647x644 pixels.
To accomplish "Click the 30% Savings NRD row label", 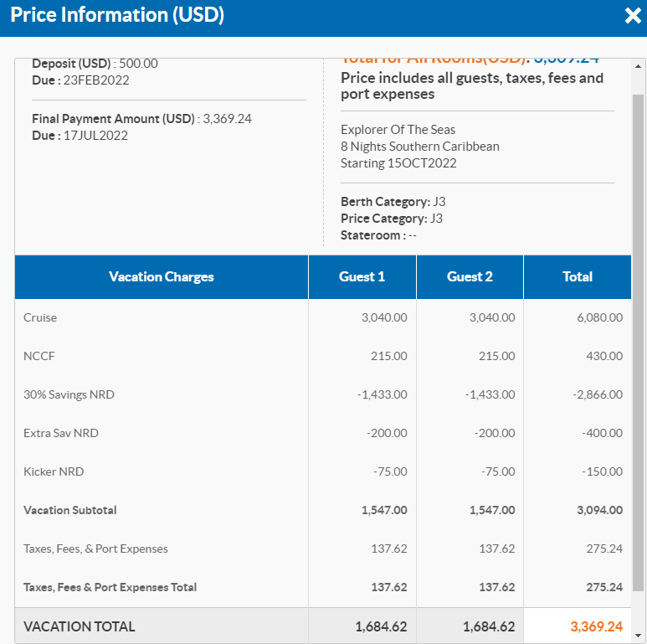I will (x=69, y=394).
